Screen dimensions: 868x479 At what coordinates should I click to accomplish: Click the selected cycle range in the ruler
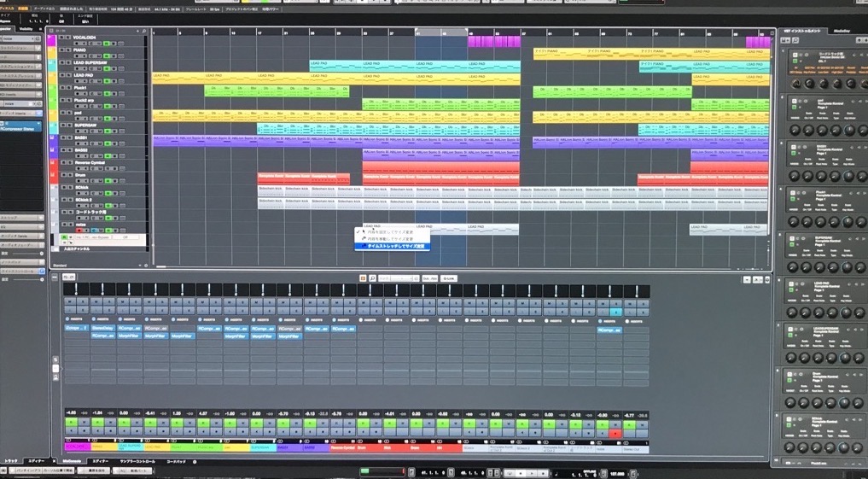440,32
